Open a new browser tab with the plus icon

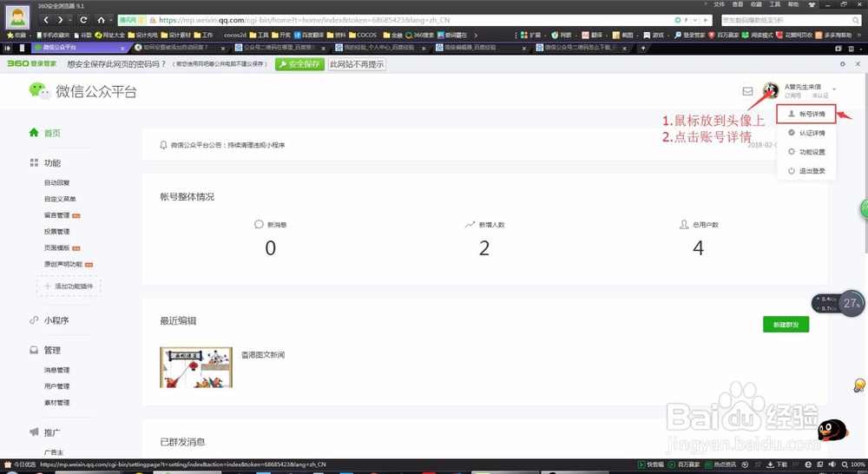642,48
